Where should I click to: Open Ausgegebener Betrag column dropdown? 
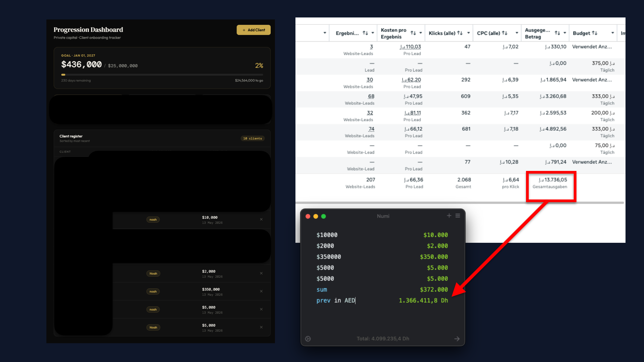(565, 33)
